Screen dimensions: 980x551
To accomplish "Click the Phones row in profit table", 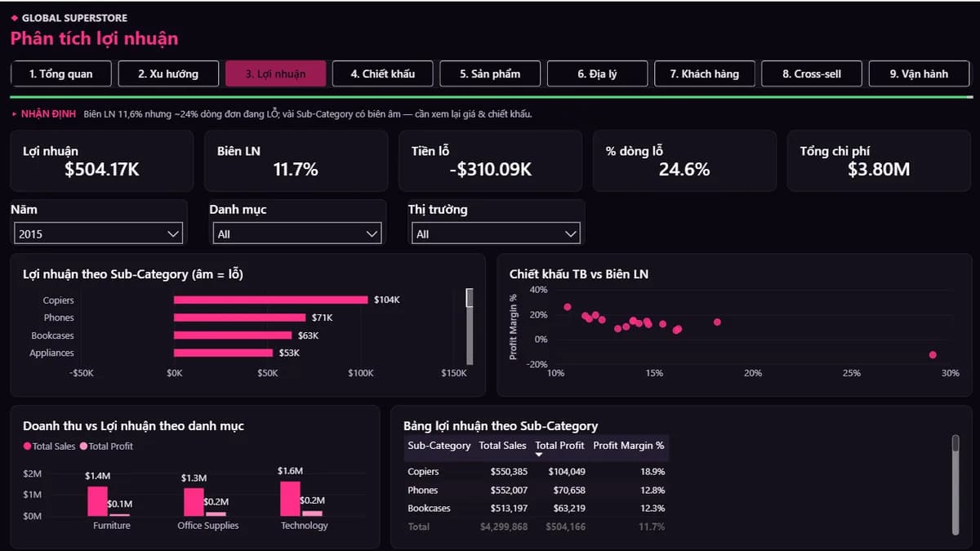I will pyautogui.click(x=537, y=491).
